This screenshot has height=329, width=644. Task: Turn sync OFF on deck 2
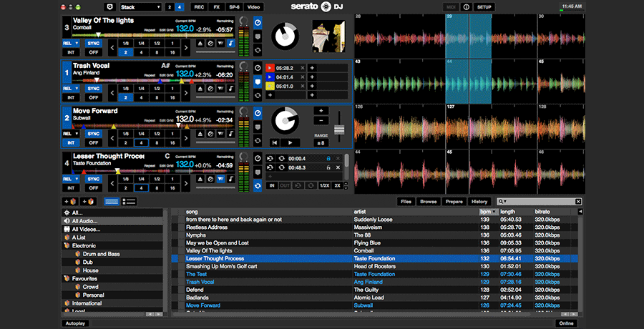click(94, 143)
